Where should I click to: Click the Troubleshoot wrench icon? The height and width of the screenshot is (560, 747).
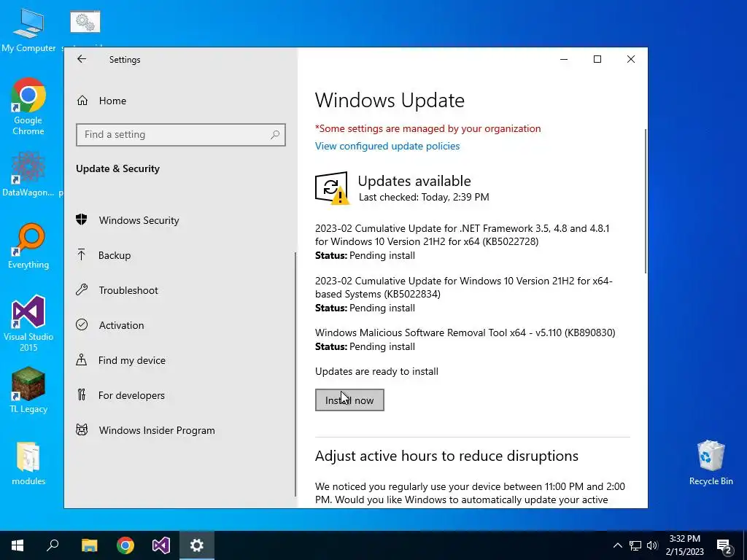(82, 289)
